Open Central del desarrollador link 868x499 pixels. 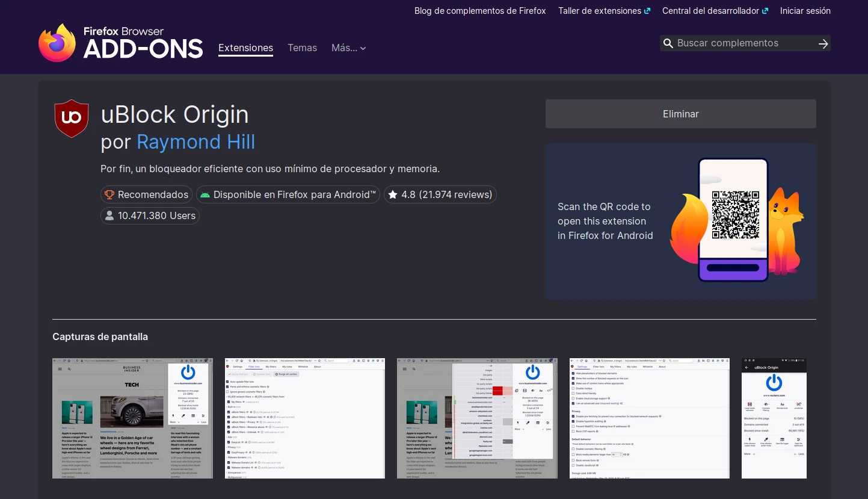click(x=715, y=11)
